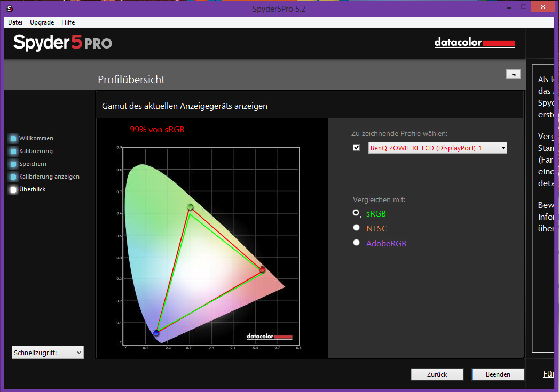
Task: Open the BenQ ZOWIE XL LCD profile dropdown
Action: 437,148
